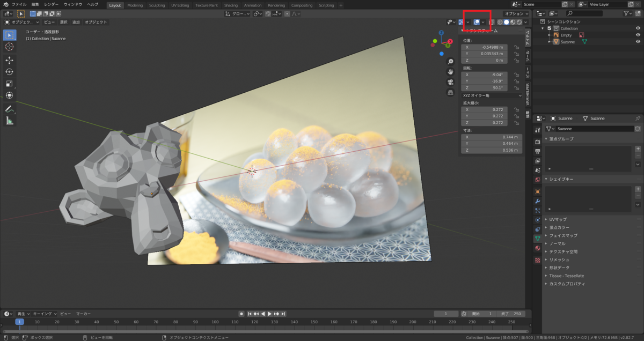Open the VRM HELPER sidebar tab

528,93
